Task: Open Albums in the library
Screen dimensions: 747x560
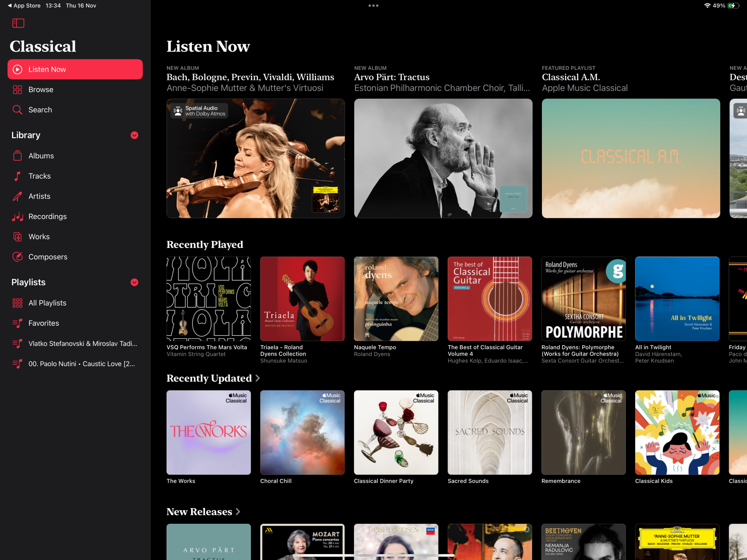Action: (x=75, y=156)
